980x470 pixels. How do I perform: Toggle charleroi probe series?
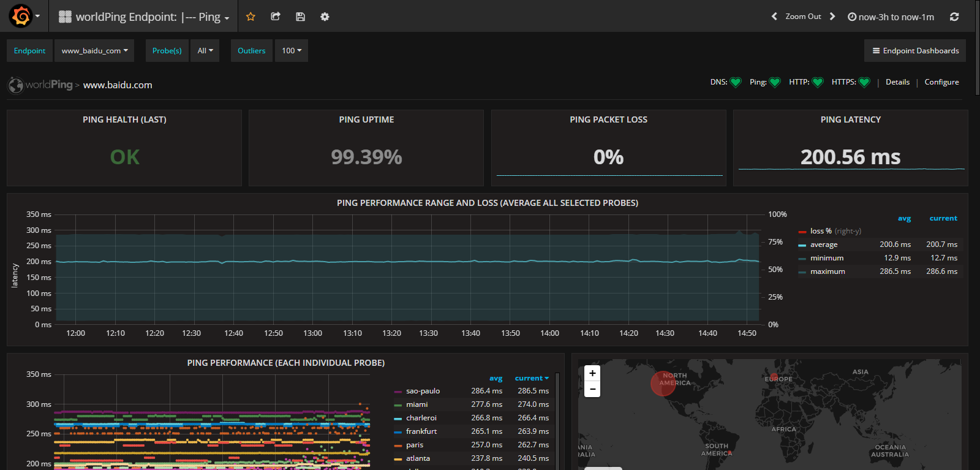(x=421, y=418)
